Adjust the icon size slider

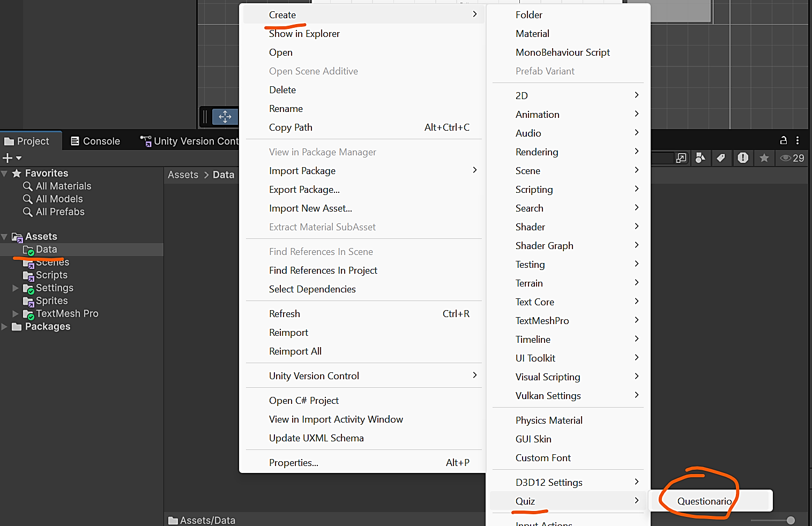coord(790,520)
